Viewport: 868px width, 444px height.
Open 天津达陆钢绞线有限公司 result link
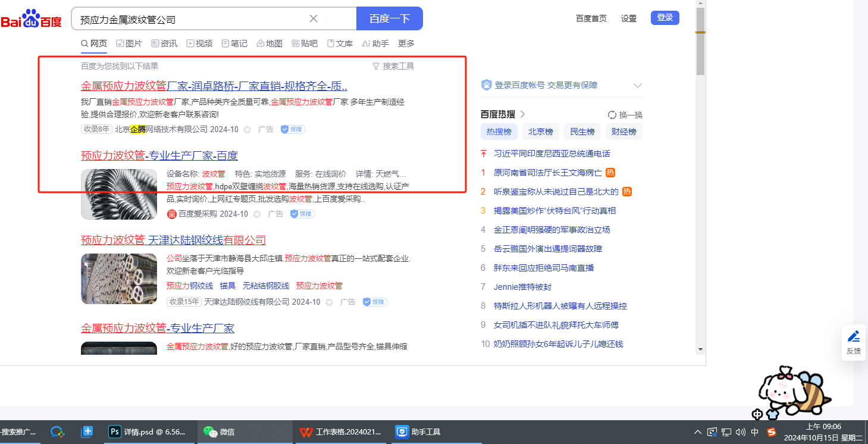coord(173,240)
